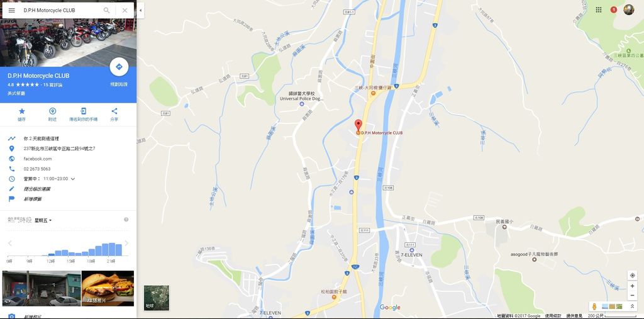Expand the imagery panel chevron

[633, 306]
